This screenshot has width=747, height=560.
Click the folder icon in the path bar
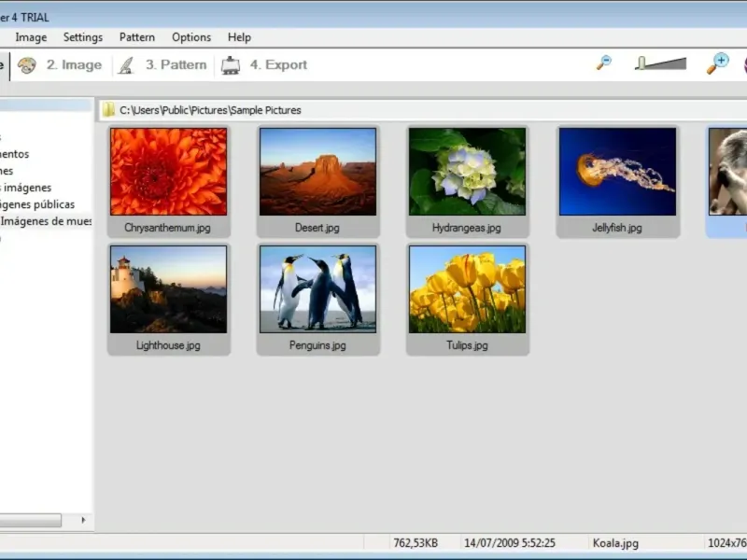point(108,110)
